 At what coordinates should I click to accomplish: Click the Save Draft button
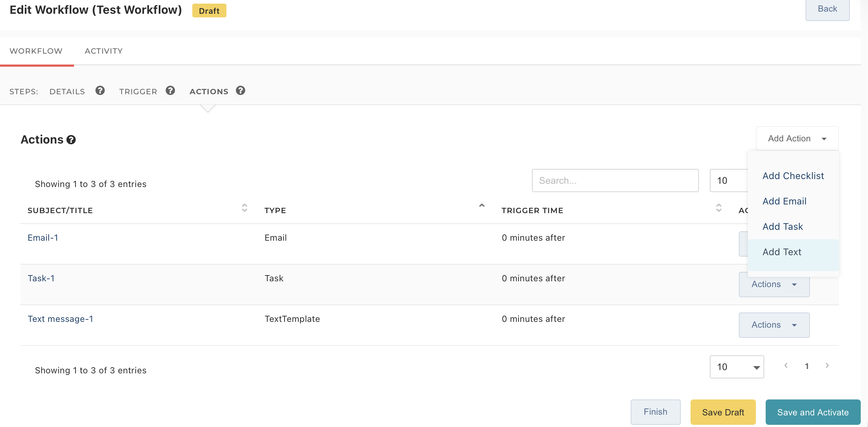click(723, 412)
